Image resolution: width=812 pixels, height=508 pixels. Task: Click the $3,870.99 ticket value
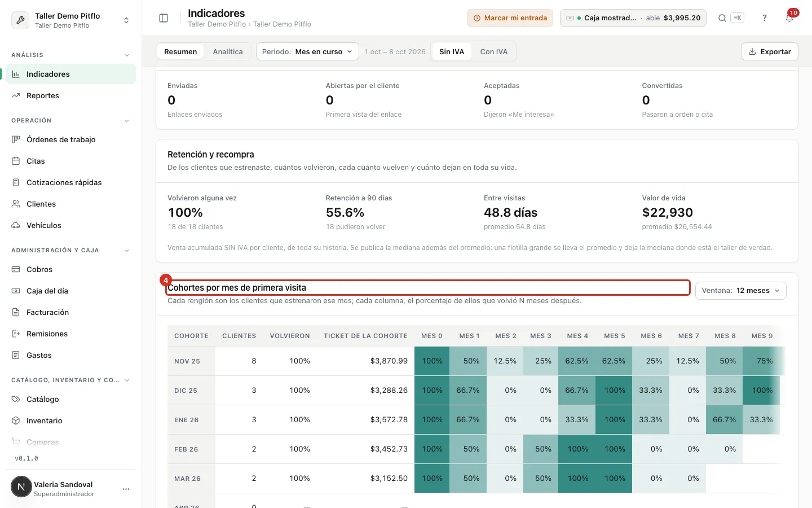pyautogui.click(x=389, y=361)
